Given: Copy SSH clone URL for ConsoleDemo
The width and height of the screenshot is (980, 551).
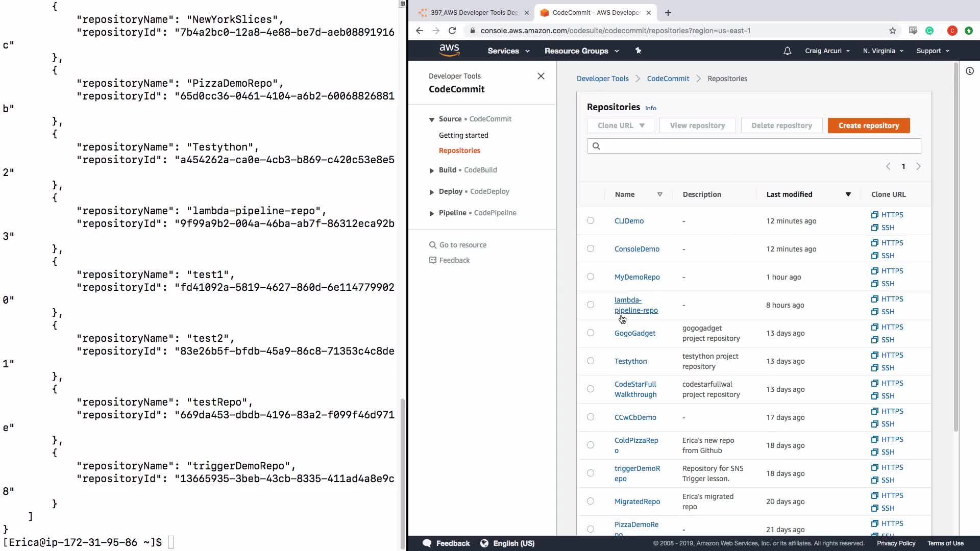Looking at the screenshot, I should click(x=883, y=256).
